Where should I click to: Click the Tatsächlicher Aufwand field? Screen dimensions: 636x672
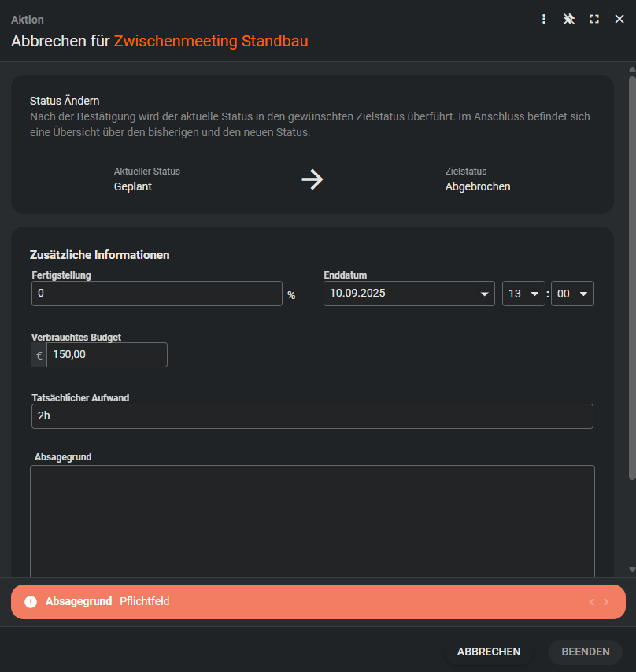312,416
